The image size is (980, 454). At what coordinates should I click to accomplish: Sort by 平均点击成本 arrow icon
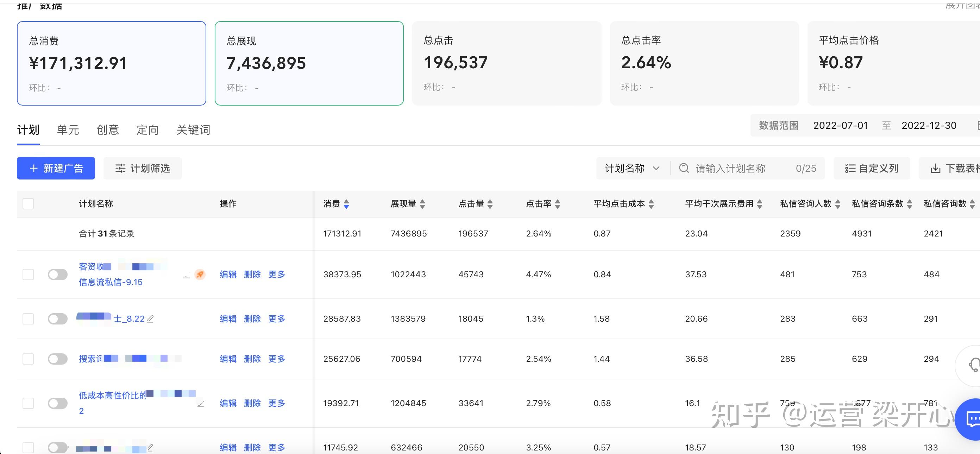click(x=651, y=204)
